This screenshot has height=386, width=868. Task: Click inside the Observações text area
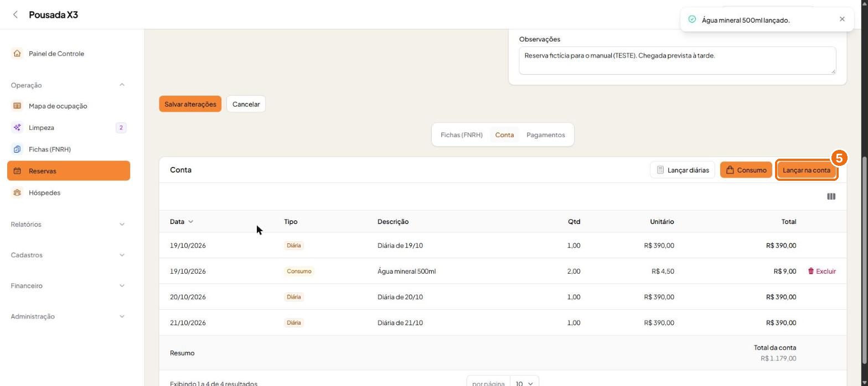click(677, 60)
